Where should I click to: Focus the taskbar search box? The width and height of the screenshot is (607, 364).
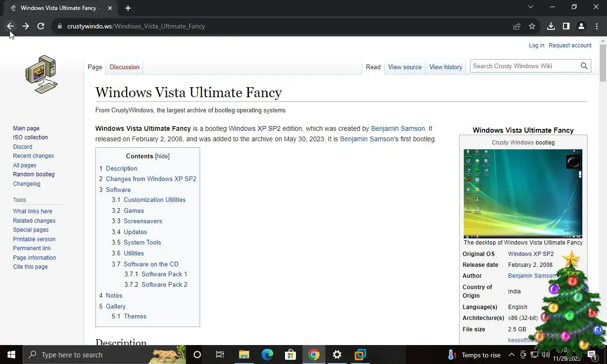pyautogui.click(x=104, y=355)
